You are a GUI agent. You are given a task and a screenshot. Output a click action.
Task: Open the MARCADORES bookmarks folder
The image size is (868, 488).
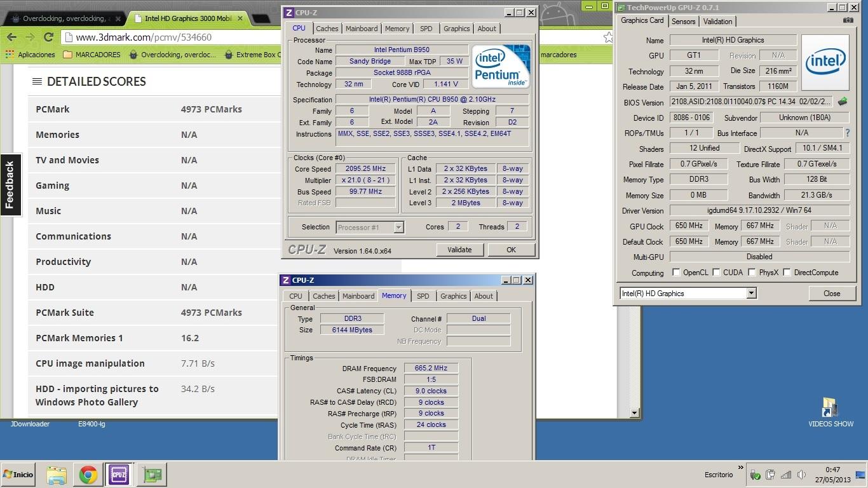click(92, 55)
